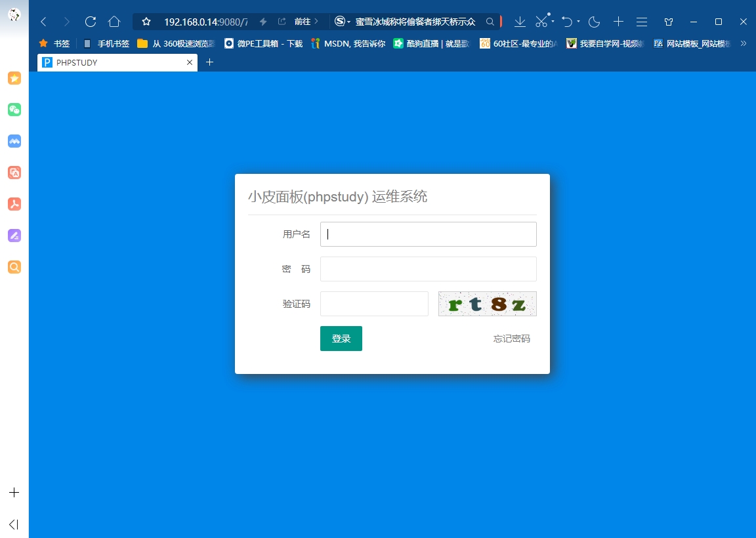The width and height of the screenshot is (756, 538).
Task: Open the orange search sidebar icon
Action: pos(14,266)
